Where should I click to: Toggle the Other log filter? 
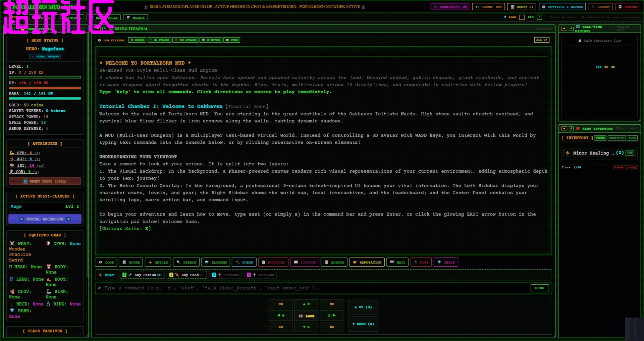pyautogui.click(x=232, y=40)
